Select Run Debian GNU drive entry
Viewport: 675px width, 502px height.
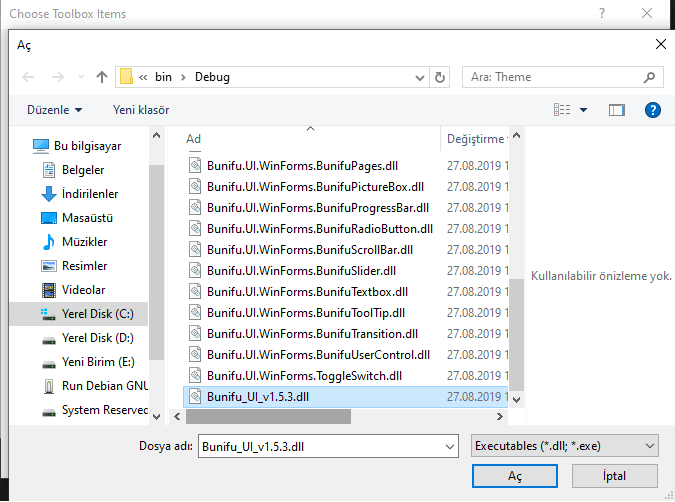tap(105, 386)
